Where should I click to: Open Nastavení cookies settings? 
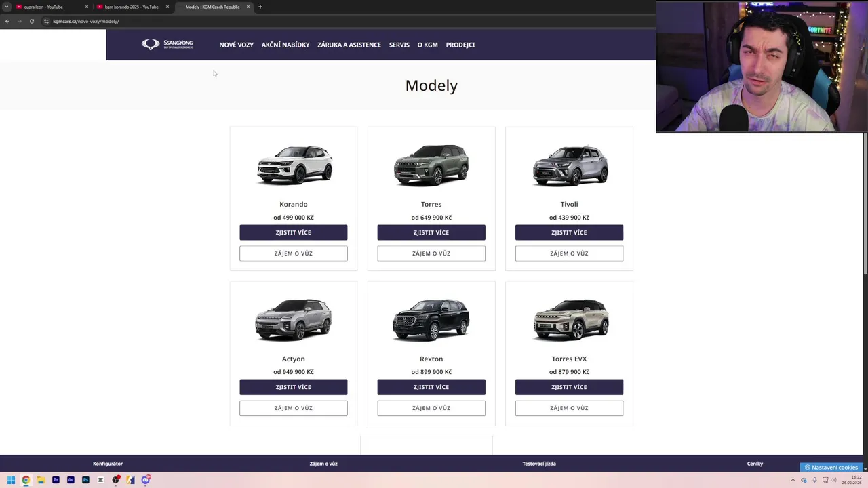click(x=831, y=467)
